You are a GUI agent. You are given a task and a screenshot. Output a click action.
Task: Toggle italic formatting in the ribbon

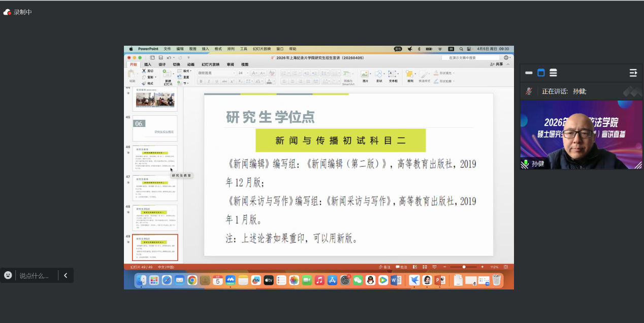tap(209, 81)
